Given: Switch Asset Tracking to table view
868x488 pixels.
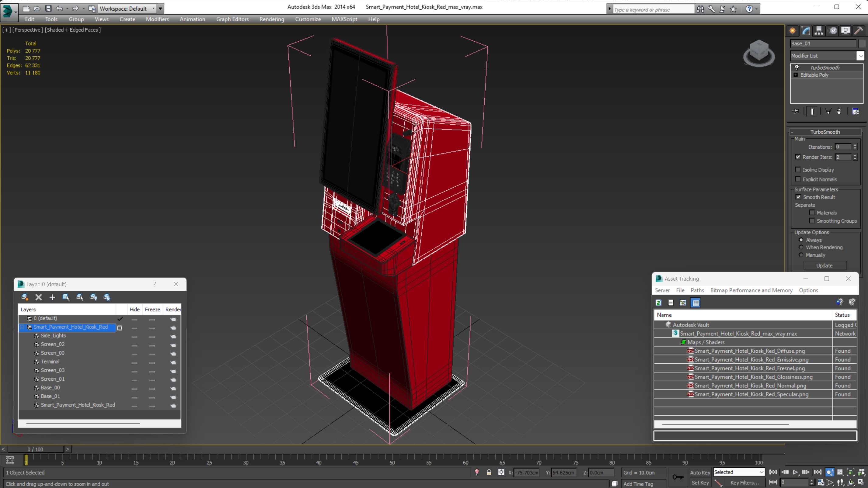Looking at the screenshot, I should pos(695,303).
